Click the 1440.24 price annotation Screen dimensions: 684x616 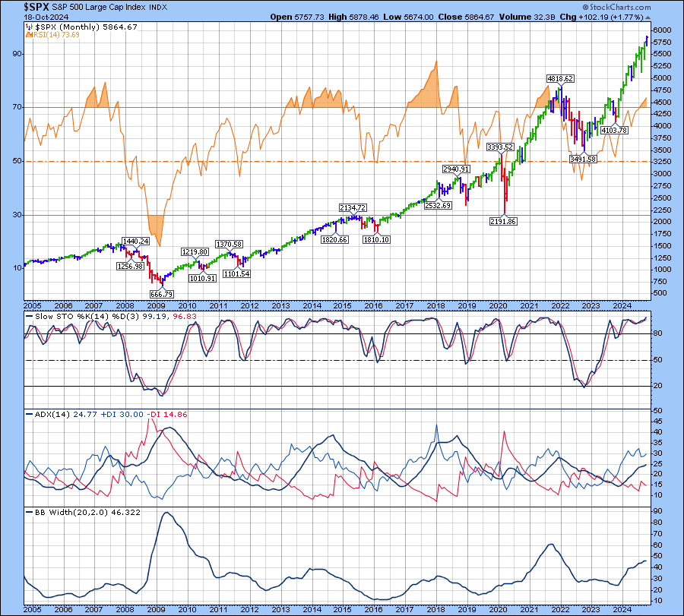coord(133,241)
